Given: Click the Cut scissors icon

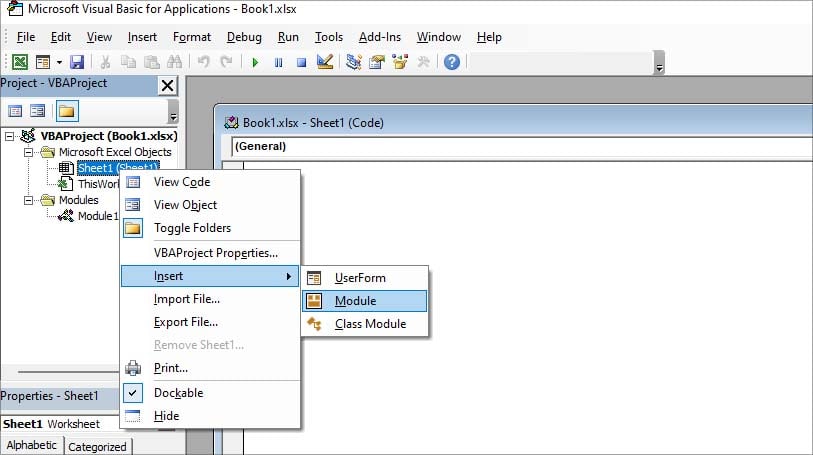Looking at the screenshot, I should click(x=105, y=62).
